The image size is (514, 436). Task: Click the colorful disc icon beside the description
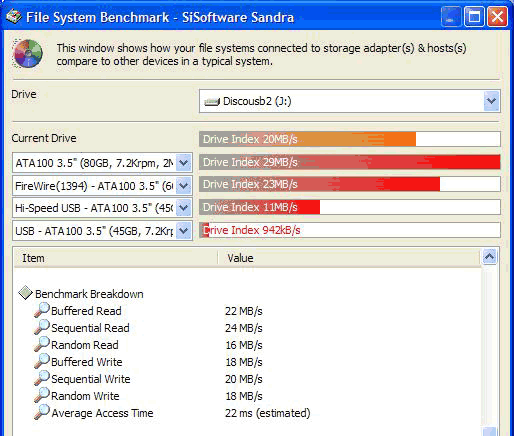(28, 53)
